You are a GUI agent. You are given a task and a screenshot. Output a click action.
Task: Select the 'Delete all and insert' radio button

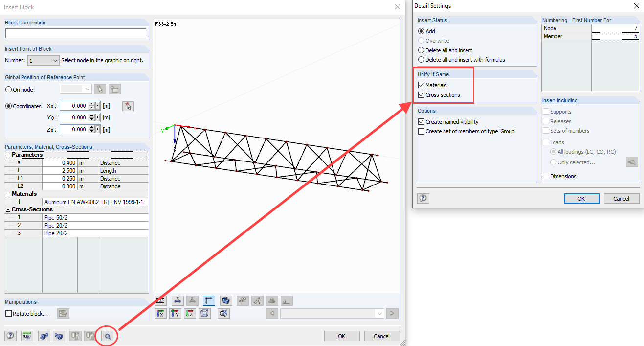point(421,50)
